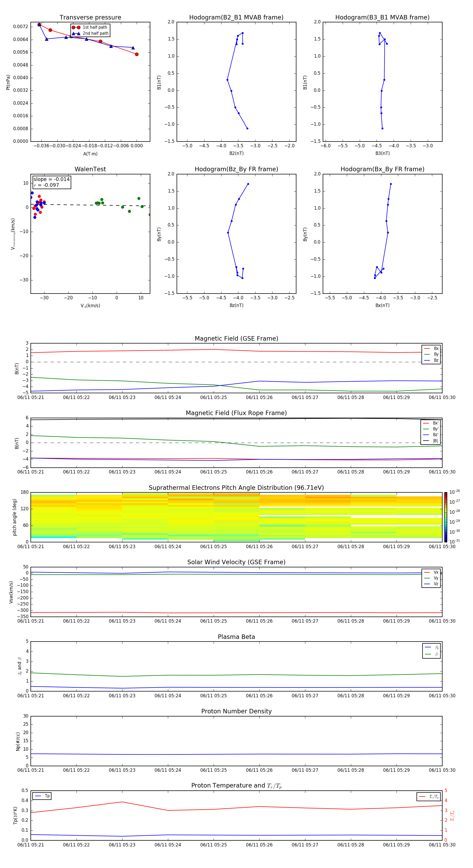The height and width of the screenshot is (868, 473).
Task: Click the Bx legend entry in GSE magnetic field
Action: pyautogui.click(x=431, y=349)
